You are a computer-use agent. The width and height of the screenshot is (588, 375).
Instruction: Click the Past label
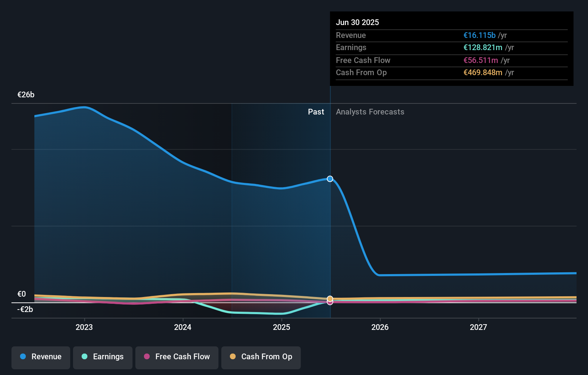[316, 112]
